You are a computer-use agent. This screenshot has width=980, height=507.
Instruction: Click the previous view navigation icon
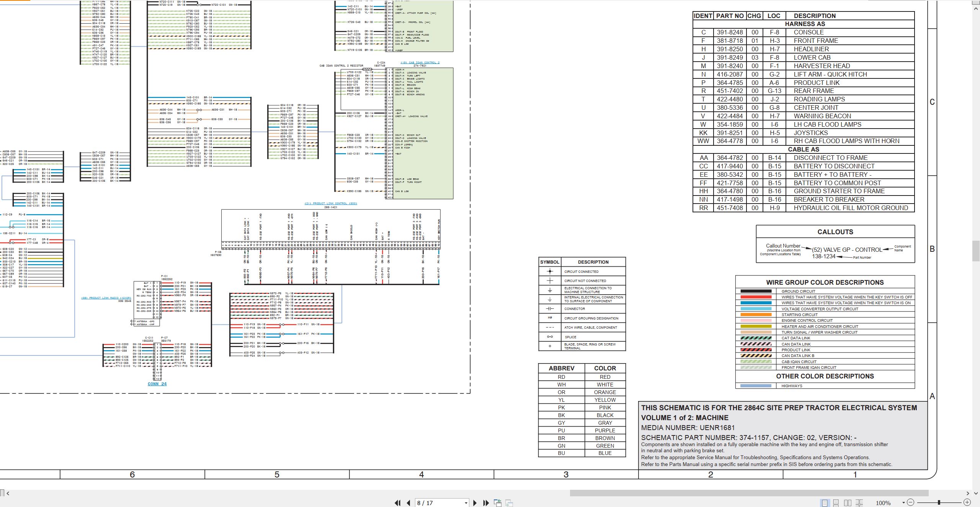[498, 503]
